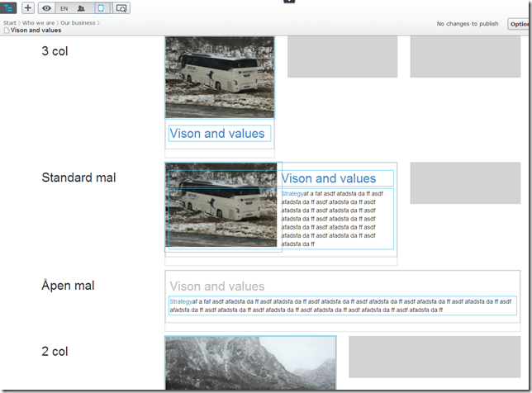Select mountain image in 2 col block
Image resolution: width=532 pixels, height=393 pixels.
tap(249, 362)
